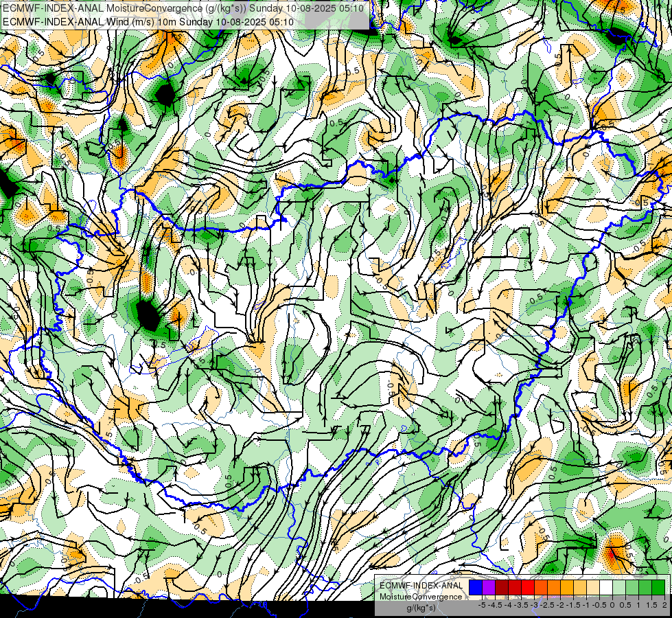Select the darkest green legend swatch

click(658, 588)
